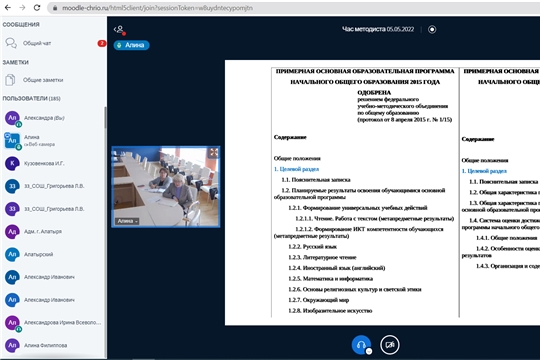Select first 33_СОШ_Григорьева Л.В. user
Image resolution: width=540 pixels, height=360 pixels.
[x=53, y=186]
